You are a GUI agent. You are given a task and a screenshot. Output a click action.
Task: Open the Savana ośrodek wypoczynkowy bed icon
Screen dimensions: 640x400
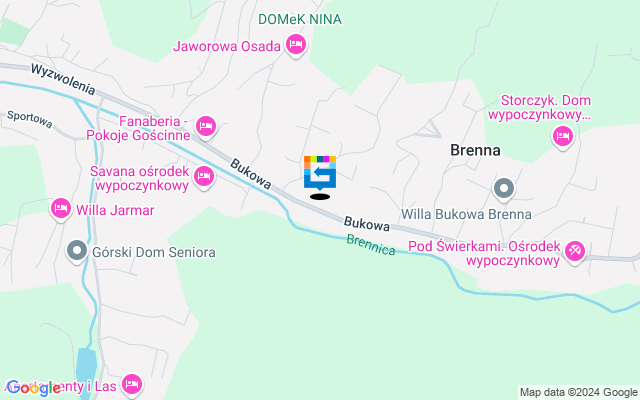click(204, 177)
